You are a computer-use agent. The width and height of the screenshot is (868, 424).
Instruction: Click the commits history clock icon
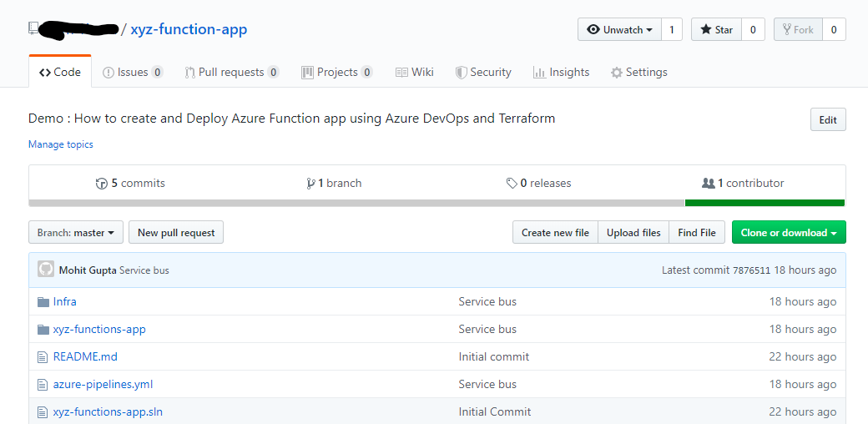101,184
